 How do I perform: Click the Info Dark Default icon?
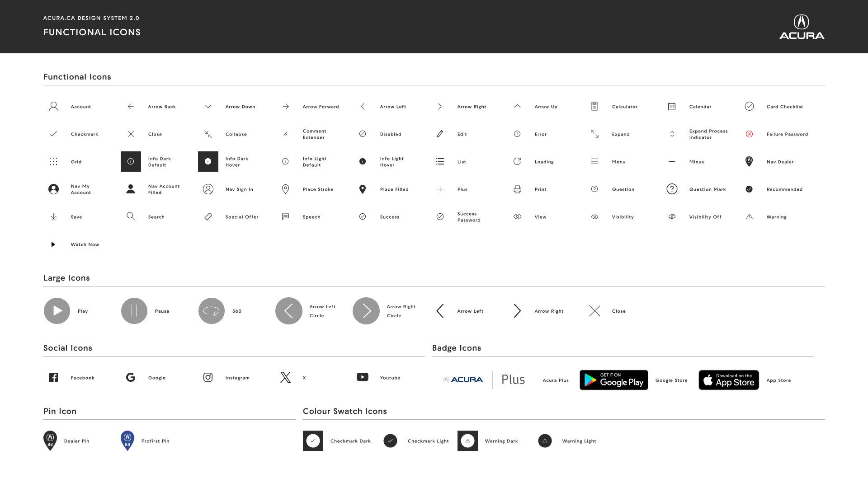(131, 161)
